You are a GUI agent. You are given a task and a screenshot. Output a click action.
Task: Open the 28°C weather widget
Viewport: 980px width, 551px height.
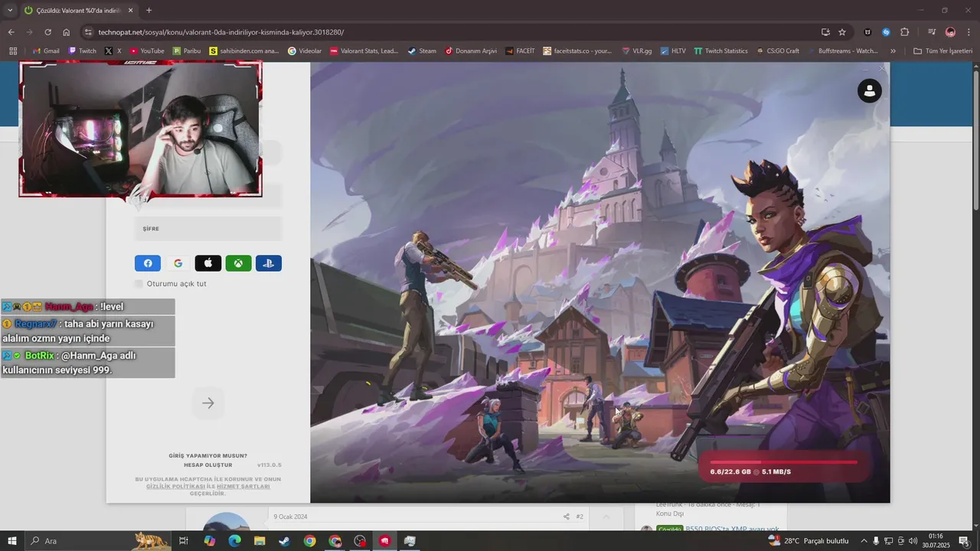point(808,541)
